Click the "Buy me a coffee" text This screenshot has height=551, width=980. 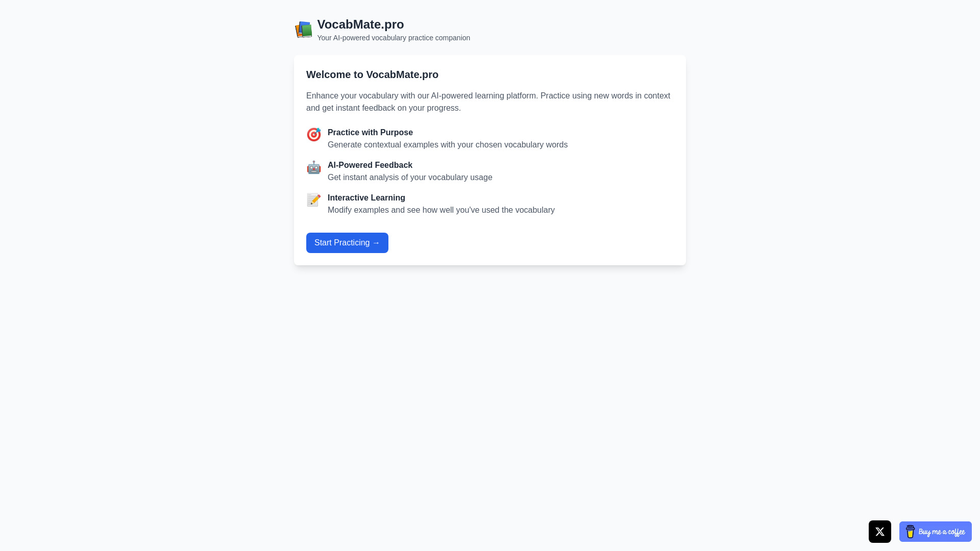point(941,532)
